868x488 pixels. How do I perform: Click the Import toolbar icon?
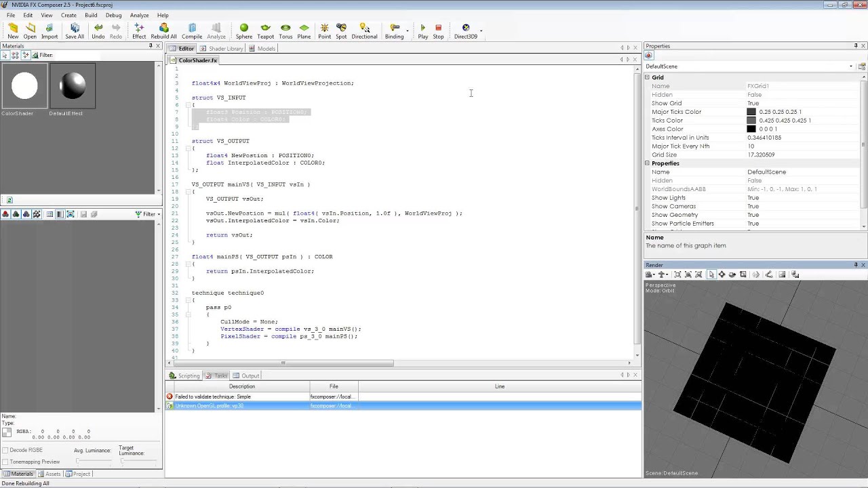click(x=50, y=31)
